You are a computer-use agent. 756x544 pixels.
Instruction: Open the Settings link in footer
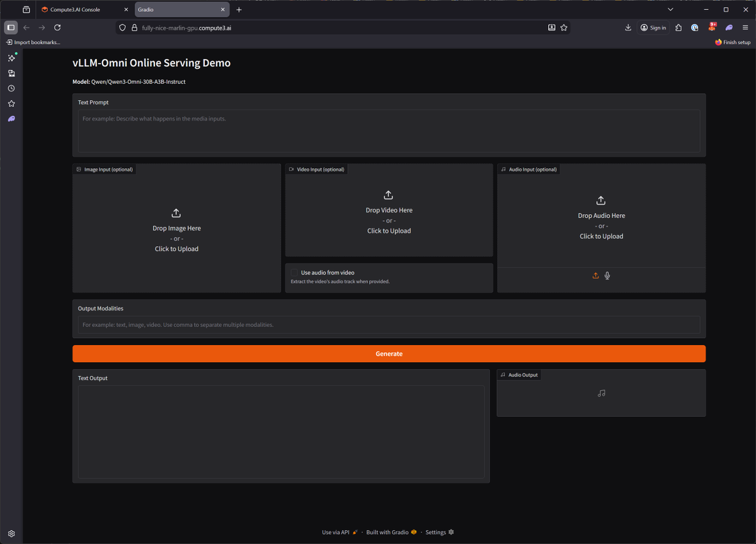coord(440,532)
